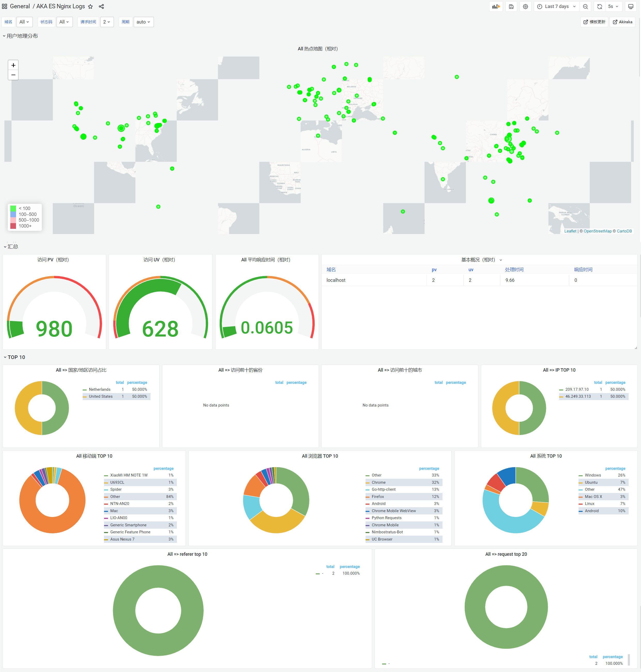Cycle view mode with monitor icon
The width and height of the screenshot is (641, 672).
point(631,6)
